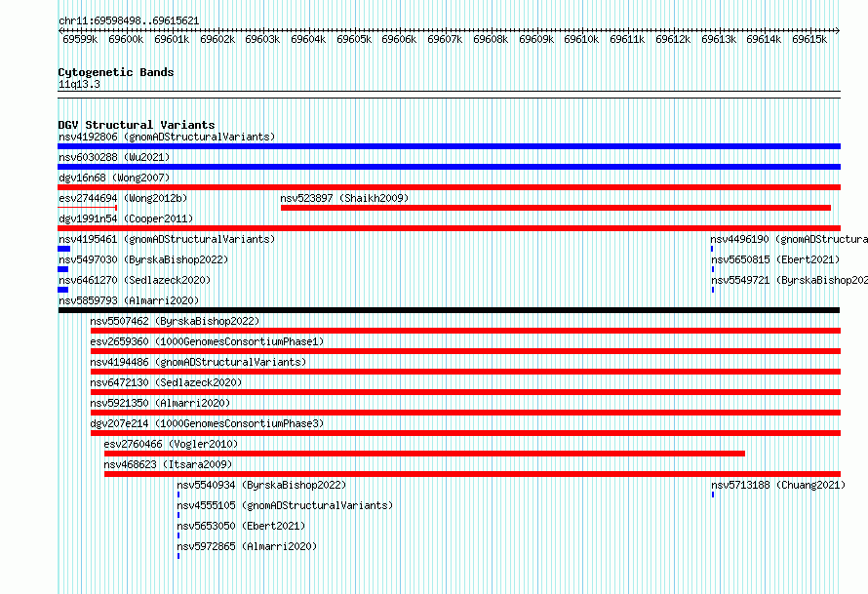Click ruler position 69613k
Screen dimensions: 868x594
[719, 39]
